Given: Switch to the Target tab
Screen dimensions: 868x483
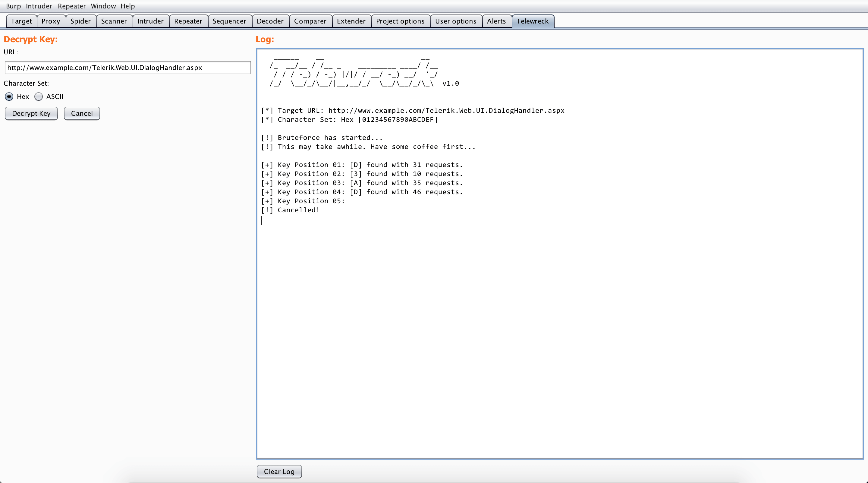Looking at the screenshot, I should 21,21.
